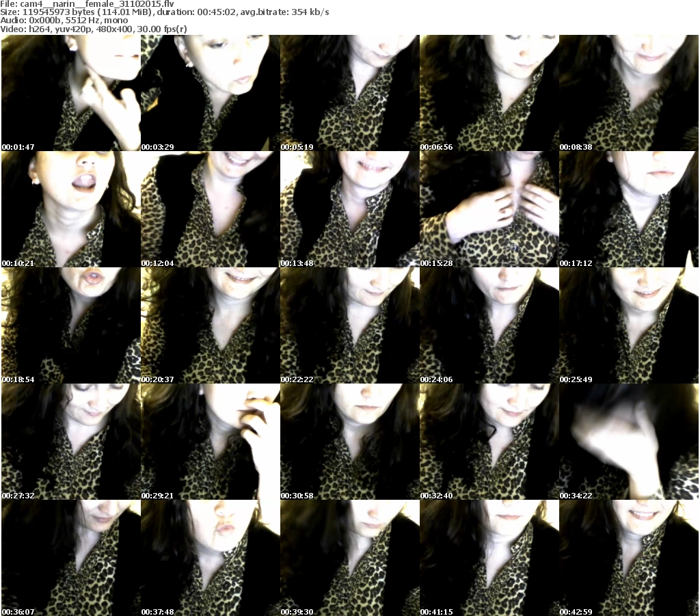Image resolution: width=700 pixels, height=616 pixels.
Task: Choose the thumbnail stamped 00:24:06
Action: coord(489,325)
